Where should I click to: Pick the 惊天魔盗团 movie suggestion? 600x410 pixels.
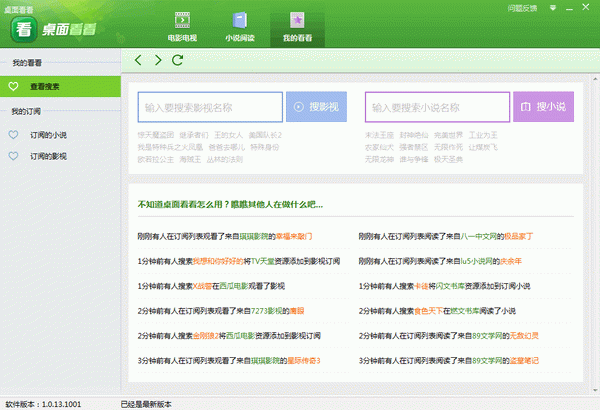click(156, 135)
